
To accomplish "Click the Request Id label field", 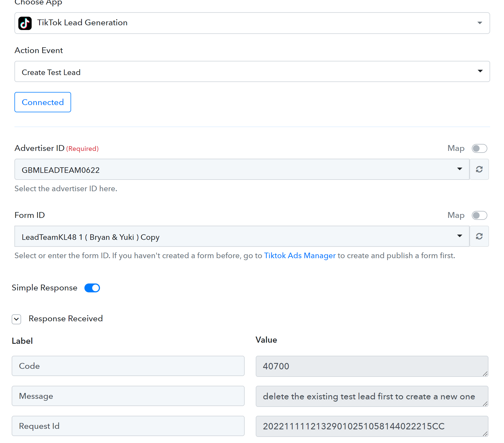I will (128, 426).
